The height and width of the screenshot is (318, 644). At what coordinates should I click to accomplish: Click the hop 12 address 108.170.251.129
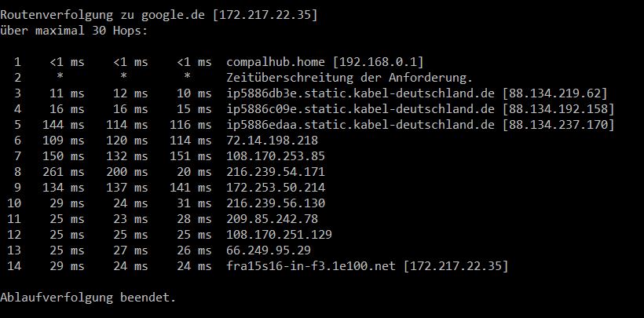click(x=279, y=235)
